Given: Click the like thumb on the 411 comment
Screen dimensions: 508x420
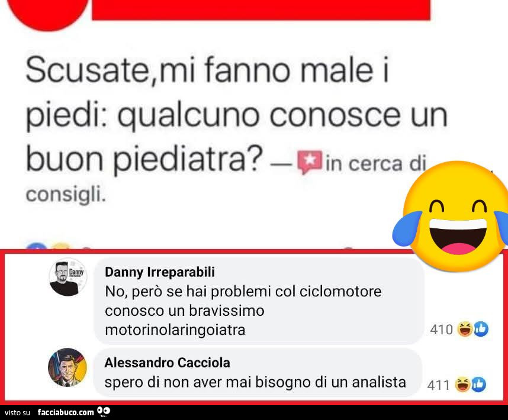Looking at the screenshot, I should 478,385.
